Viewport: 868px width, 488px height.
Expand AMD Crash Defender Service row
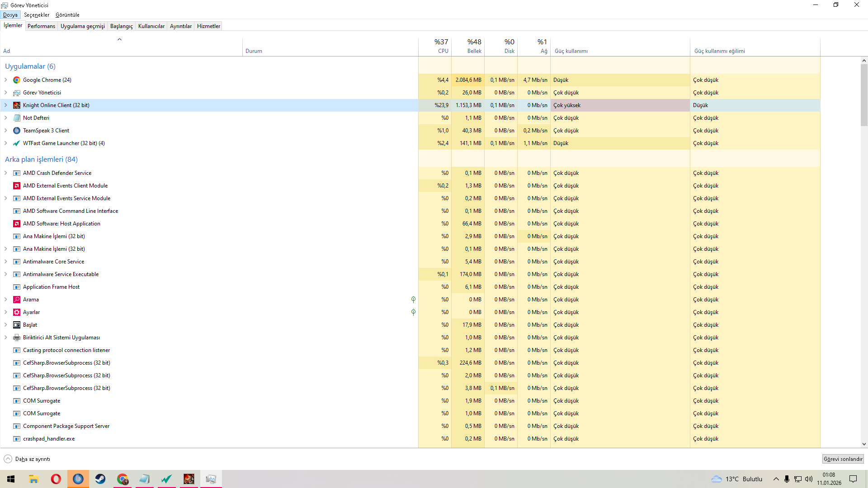[6, 173]
